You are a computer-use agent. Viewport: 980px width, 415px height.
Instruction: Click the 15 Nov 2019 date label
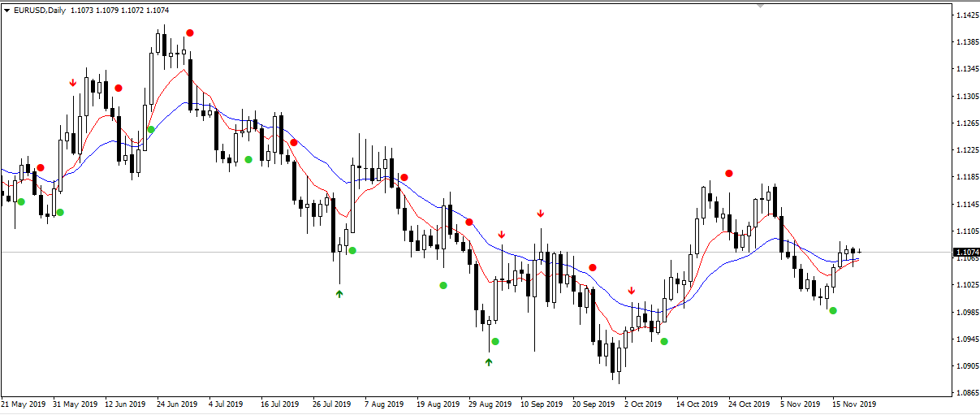[x=853, y=404]
